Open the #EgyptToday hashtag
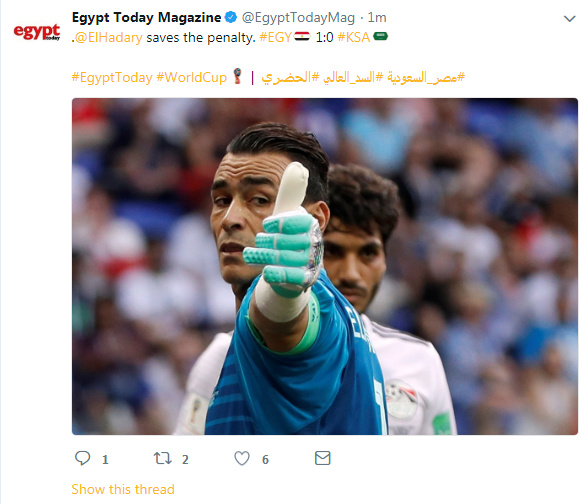The image size is (582, 504). click(112, 78)
